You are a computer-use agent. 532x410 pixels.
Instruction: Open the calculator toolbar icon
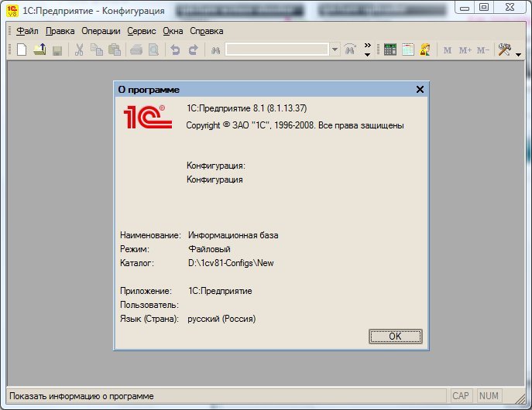click(390, 50)
